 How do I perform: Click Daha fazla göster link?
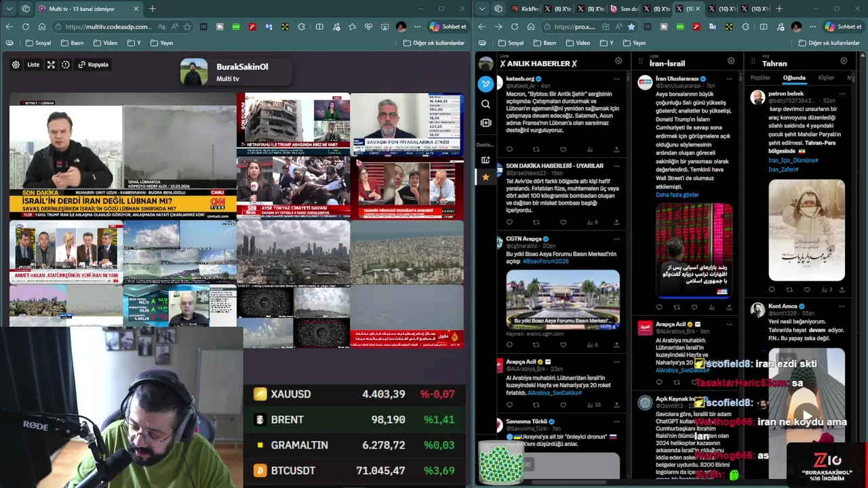point(677,195)
